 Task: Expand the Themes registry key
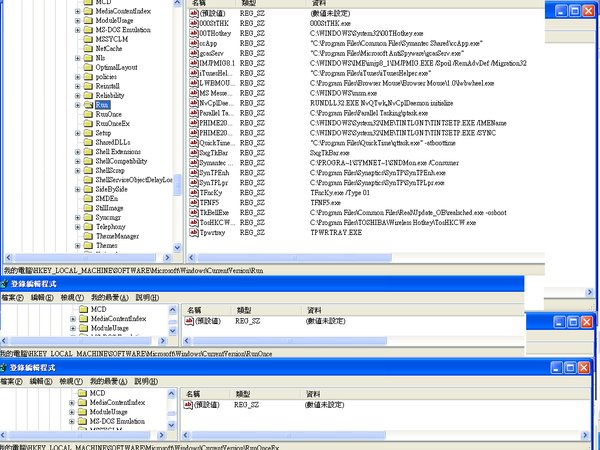click(78, 246)
